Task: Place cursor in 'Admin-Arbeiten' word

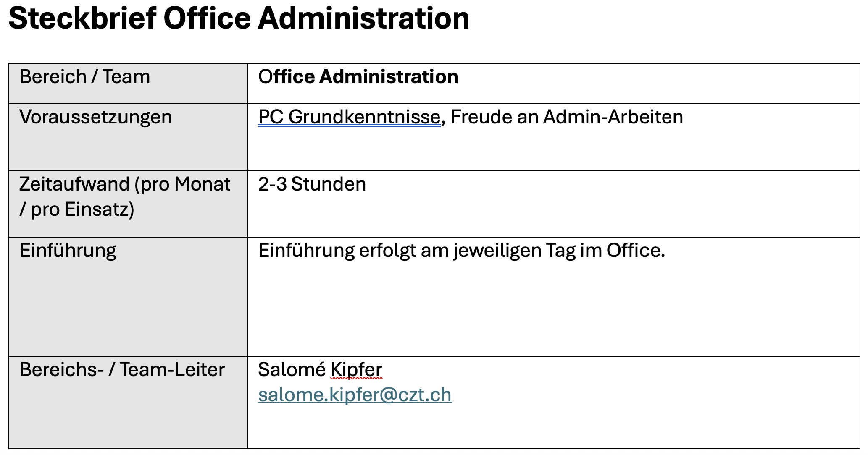Action: tap(613, 117)
